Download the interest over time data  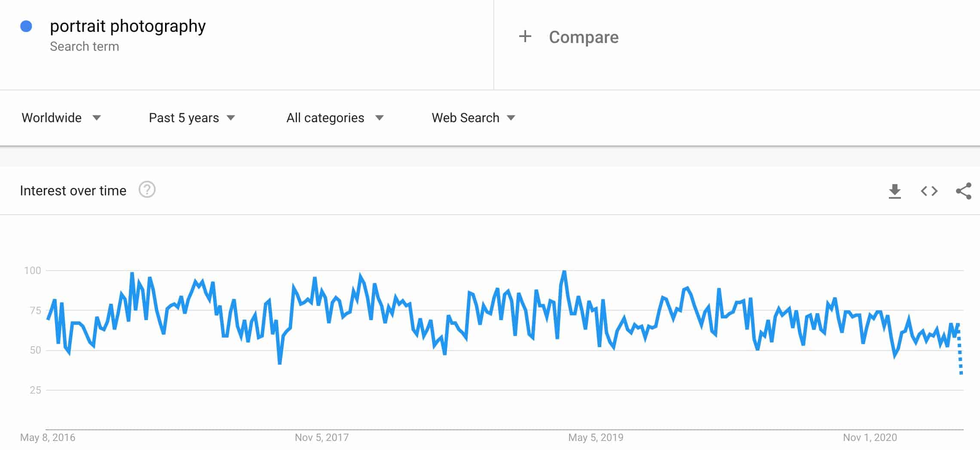894,191
